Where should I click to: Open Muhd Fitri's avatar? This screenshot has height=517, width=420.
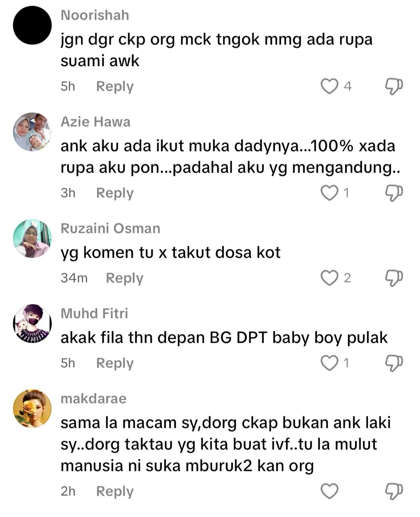(x=32, y=324)
